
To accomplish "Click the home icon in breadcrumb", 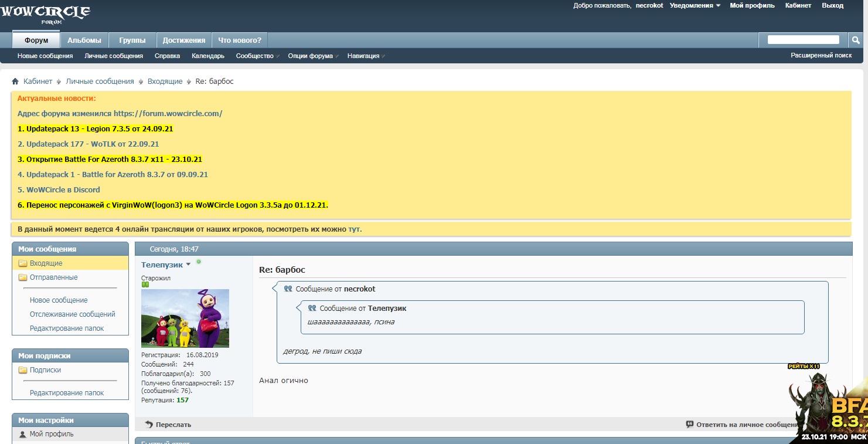I will click(x=15, y=82).
